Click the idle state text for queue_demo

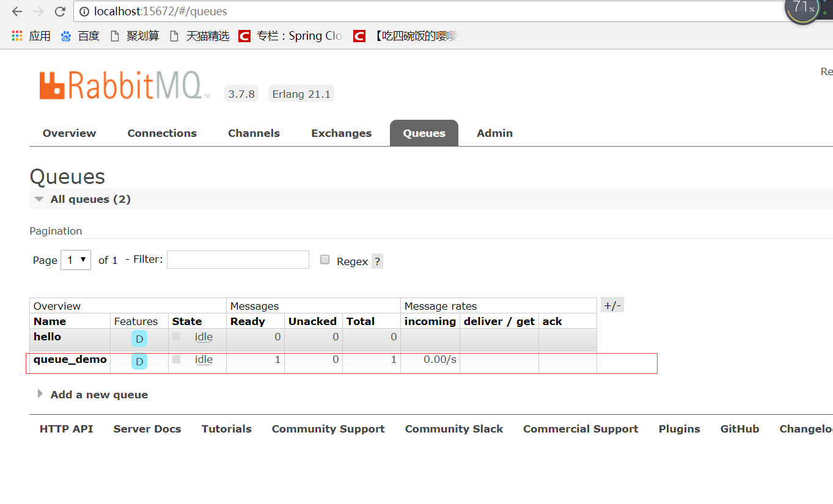click(204, 359)
